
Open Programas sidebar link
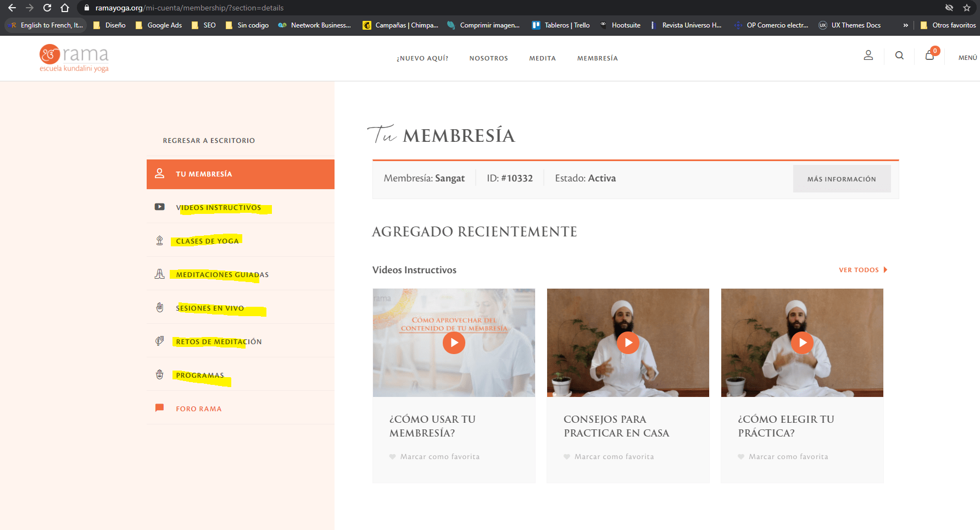click(x=200, y=376)
